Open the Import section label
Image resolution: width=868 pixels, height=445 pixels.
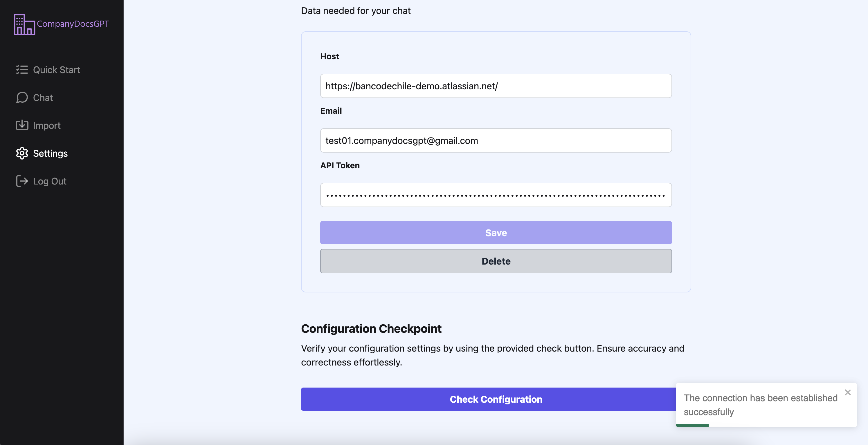[x=46, y=126]
